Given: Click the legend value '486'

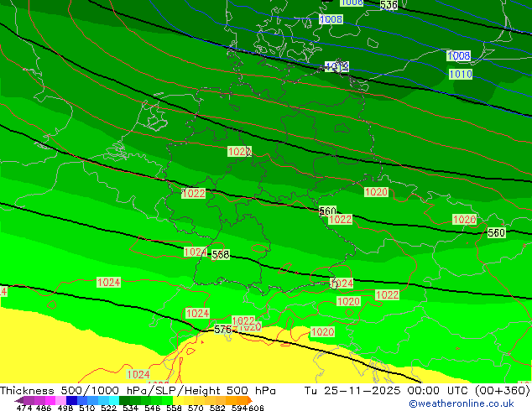Looking at the screenshot, I should [44, 408].
